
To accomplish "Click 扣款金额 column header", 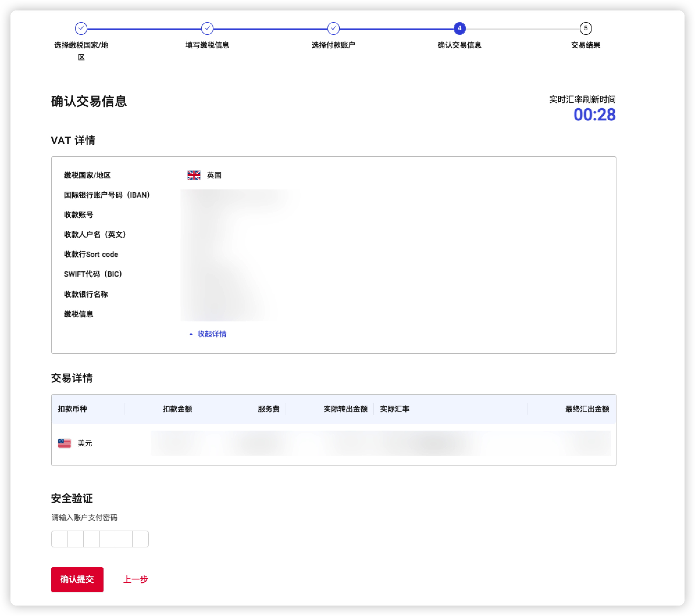I will (x=177, y=409).
